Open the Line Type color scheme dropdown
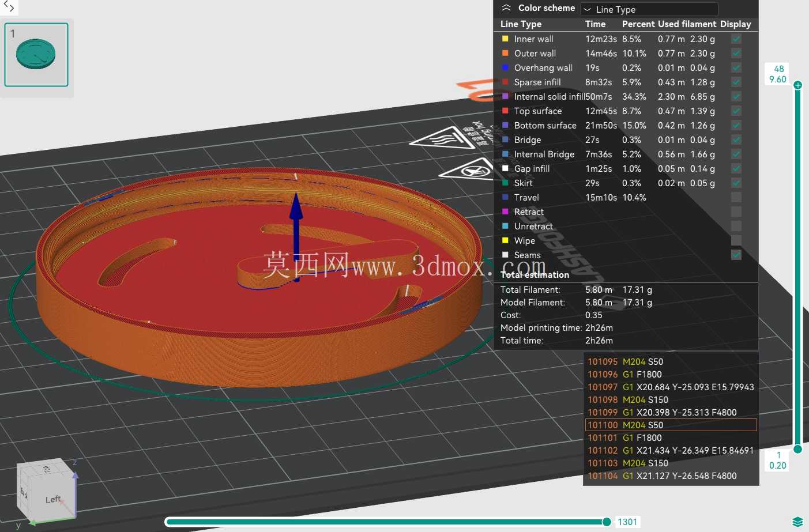The height and width of the screenshot is (532, 809). pos(649,9)
